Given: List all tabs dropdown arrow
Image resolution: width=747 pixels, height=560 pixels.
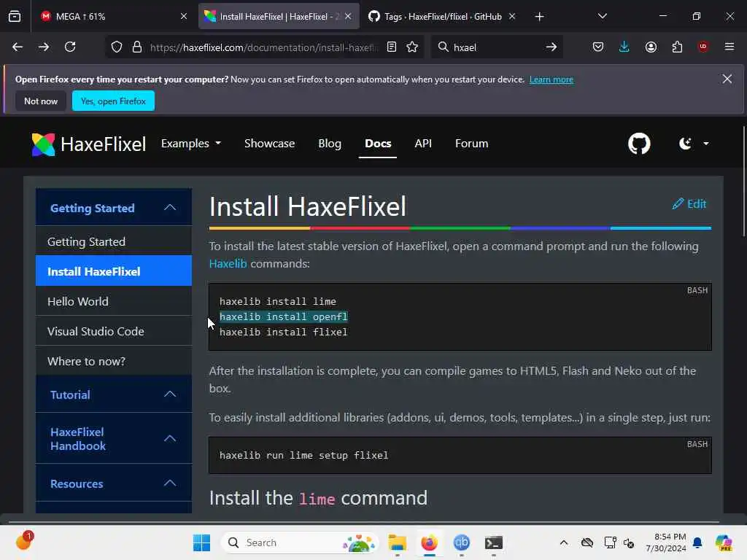Looking at the screenshot, I should [602, 16].
